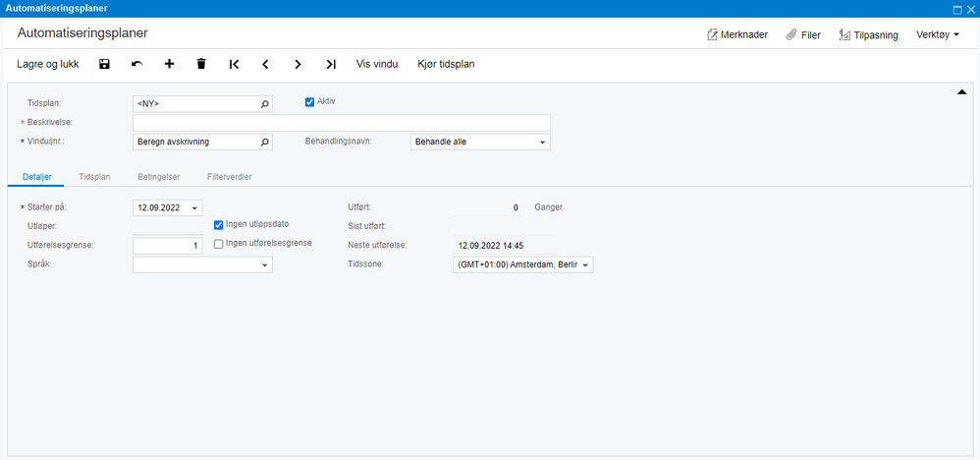Click Kjør tidsplan button
980x460 pixels.
coord(447,64)
